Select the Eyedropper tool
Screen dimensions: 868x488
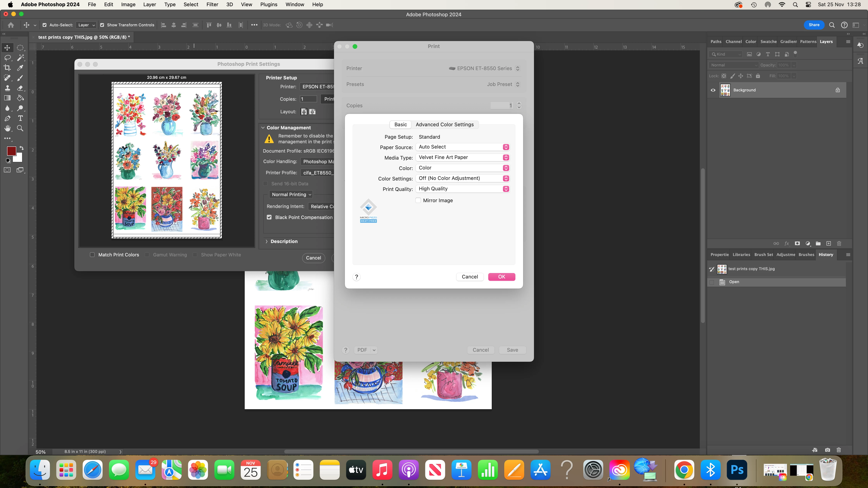tap(20, 68)
